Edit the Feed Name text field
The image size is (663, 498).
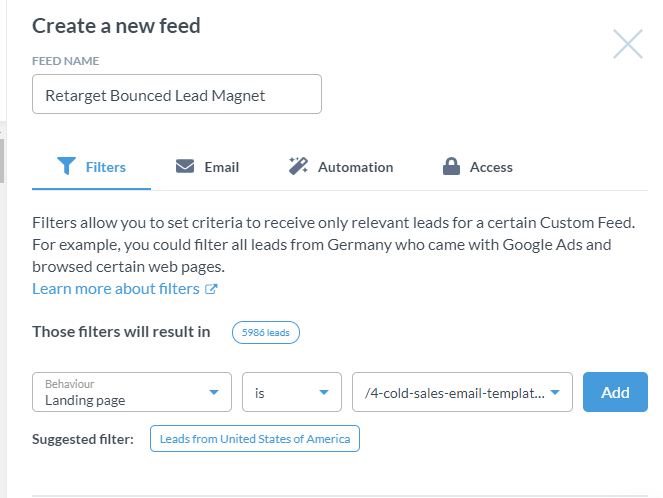pos(177,95)
